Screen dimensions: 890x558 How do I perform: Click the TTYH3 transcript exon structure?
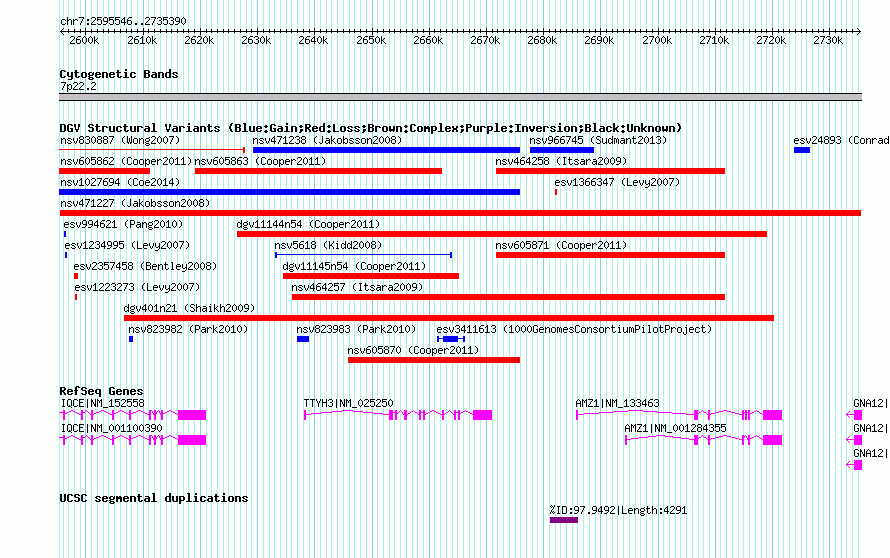click(398, 416)
